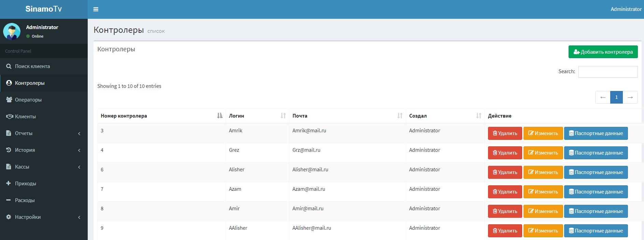Click the Приходы plus icon
This screenshot has width=644, height=240.
[9, 183]
